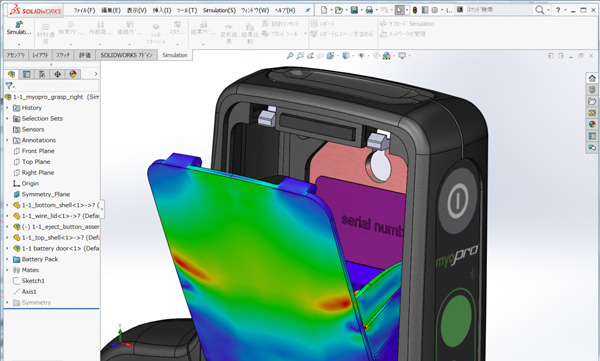Switch to the 評価 tab
Image resolution: width=600 pixels, height=361 pixels.
click(x=85, y=55)
